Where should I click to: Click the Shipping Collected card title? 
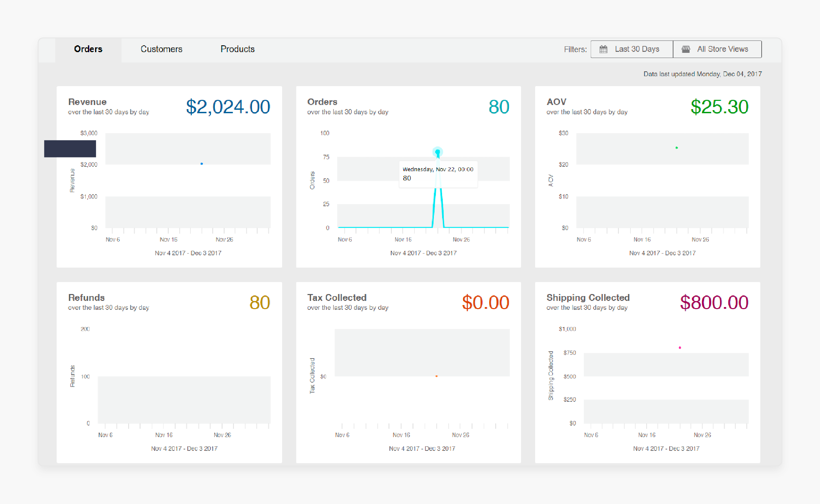pyautogui.click(x=588, y=297)
